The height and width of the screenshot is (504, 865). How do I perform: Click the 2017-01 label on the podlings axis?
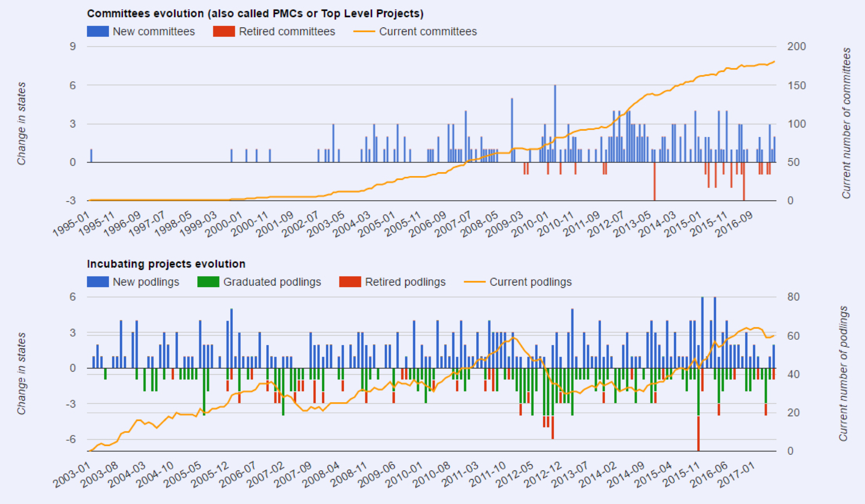737,474
